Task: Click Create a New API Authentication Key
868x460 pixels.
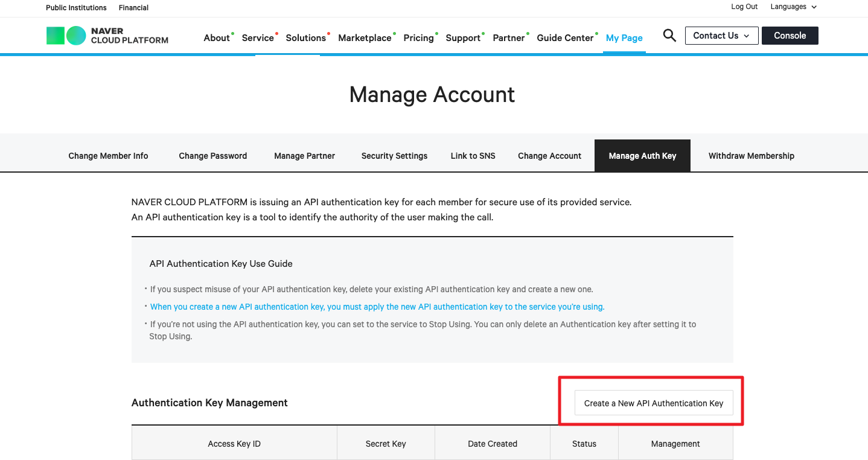Action: [x=653, y=403]
